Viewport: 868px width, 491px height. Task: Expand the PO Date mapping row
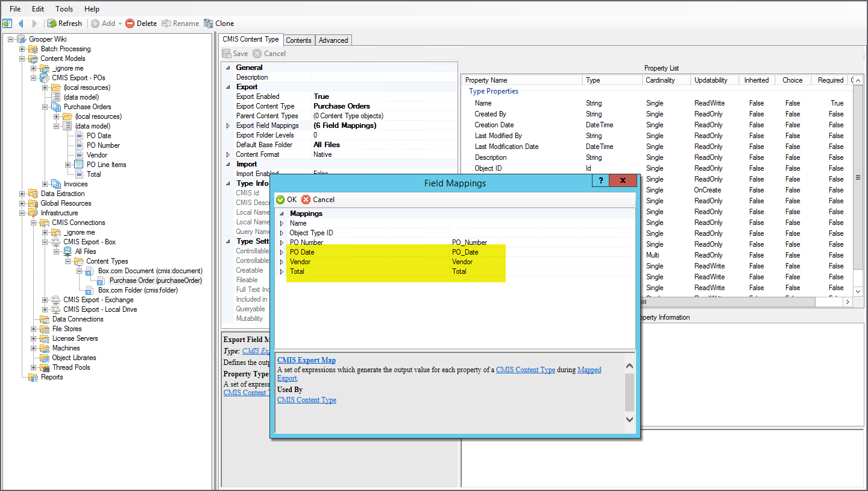coord(281,252)
